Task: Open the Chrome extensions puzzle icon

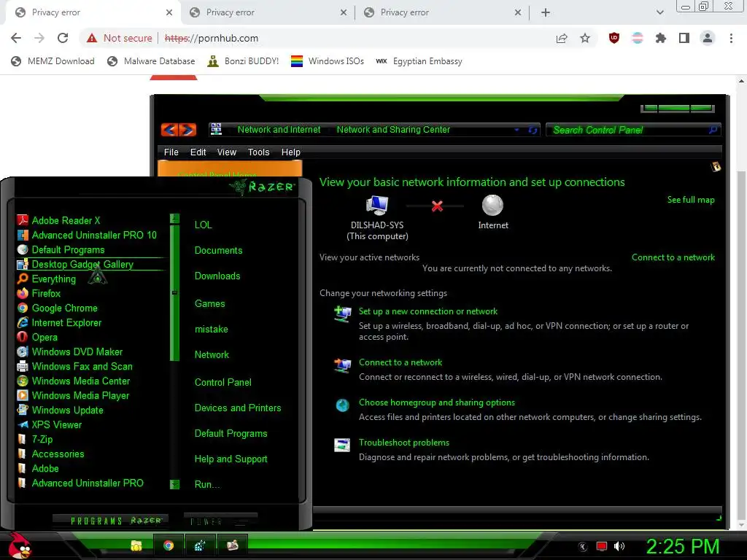Action: coord(661,38)
